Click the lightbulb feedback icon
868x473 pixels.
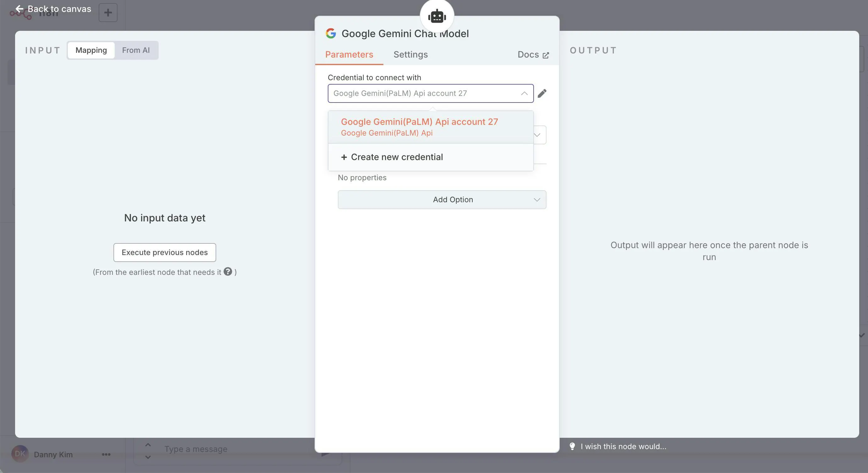572,446
